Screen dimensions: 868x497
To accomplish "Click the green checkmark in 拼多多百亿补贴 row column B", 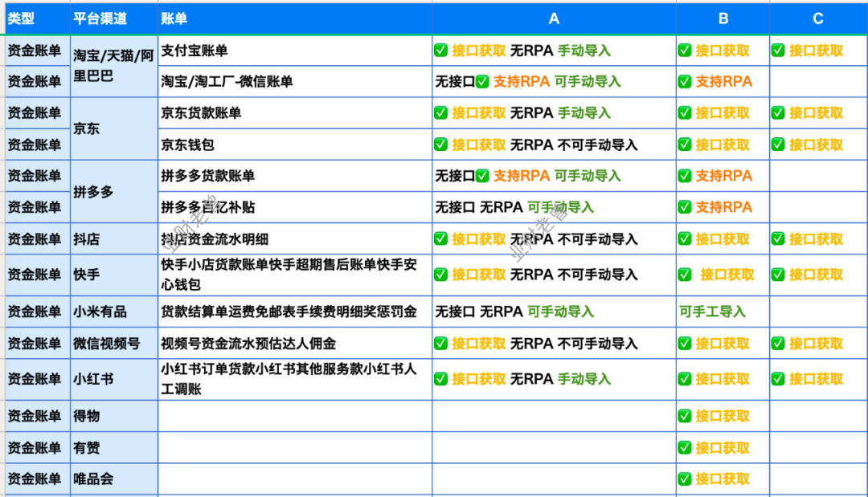I will [685, 207].
